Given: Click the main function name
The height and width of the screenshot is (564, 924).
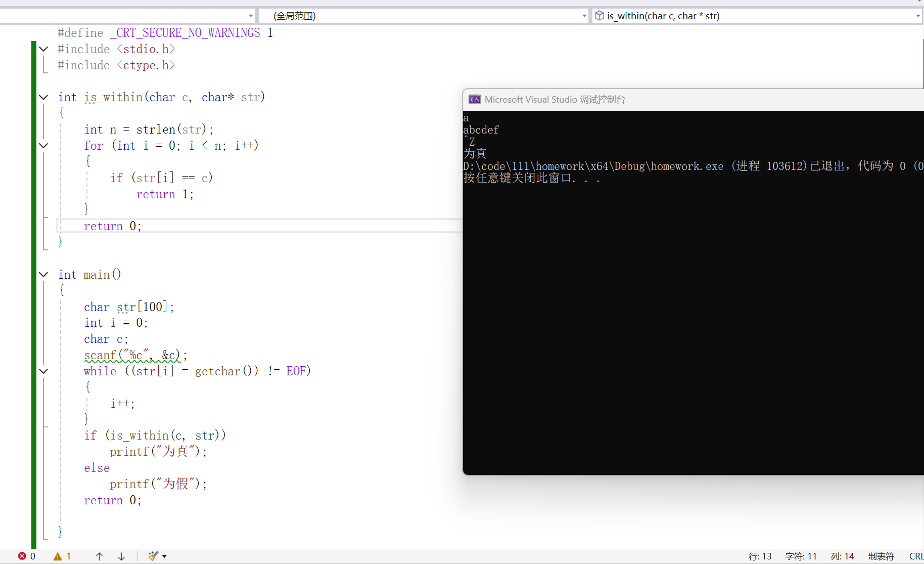Looking at the screenshot, I should [x=97, y=275].
